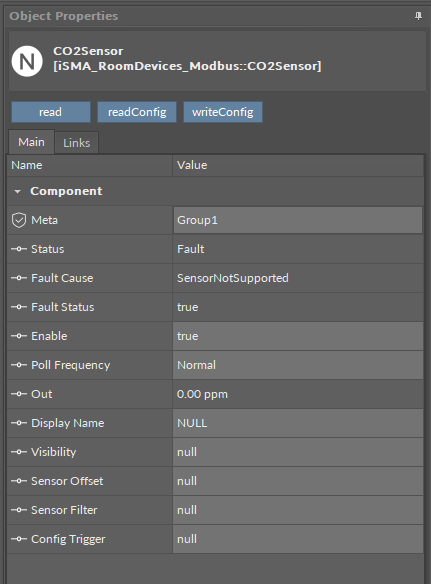The width and height of the screenshot is (431, 584).
Task: Click the Display Name NULL input field
Action: 298,423
